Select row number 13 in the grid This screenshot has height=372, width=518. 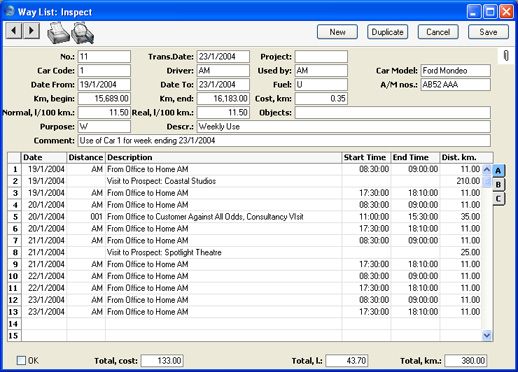[x=15, y=312]
